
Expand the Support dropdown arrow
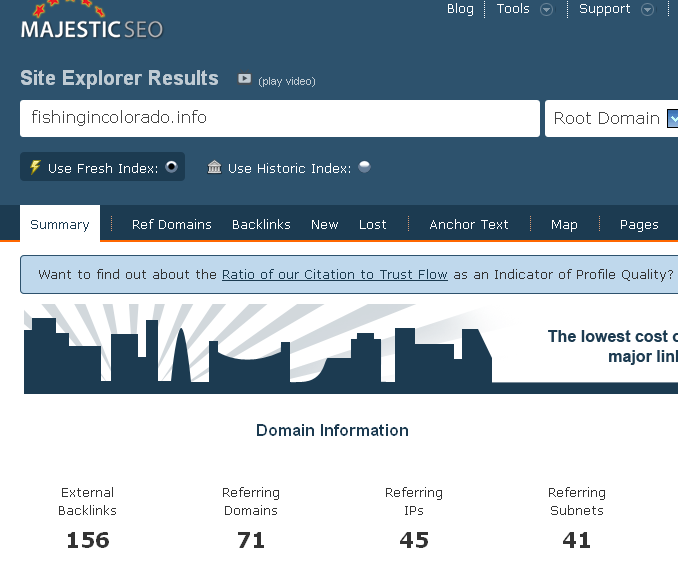click(647, 10)
